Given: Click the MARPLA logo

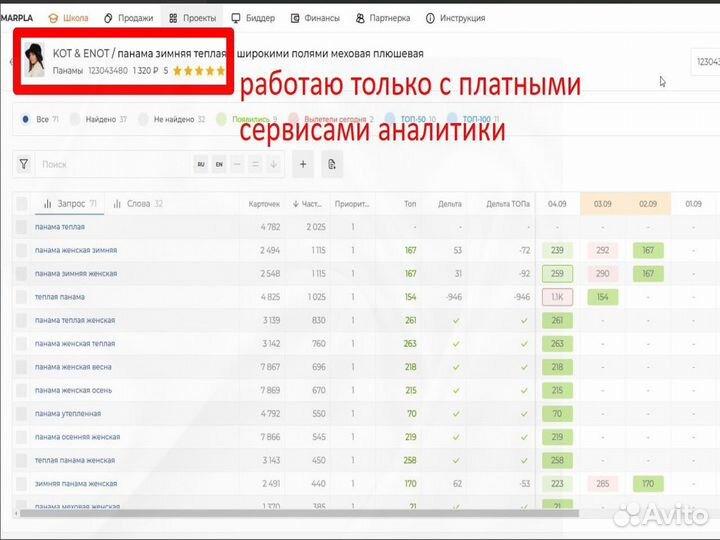Looking at the screenshot, I should click(x=17, y=18).
